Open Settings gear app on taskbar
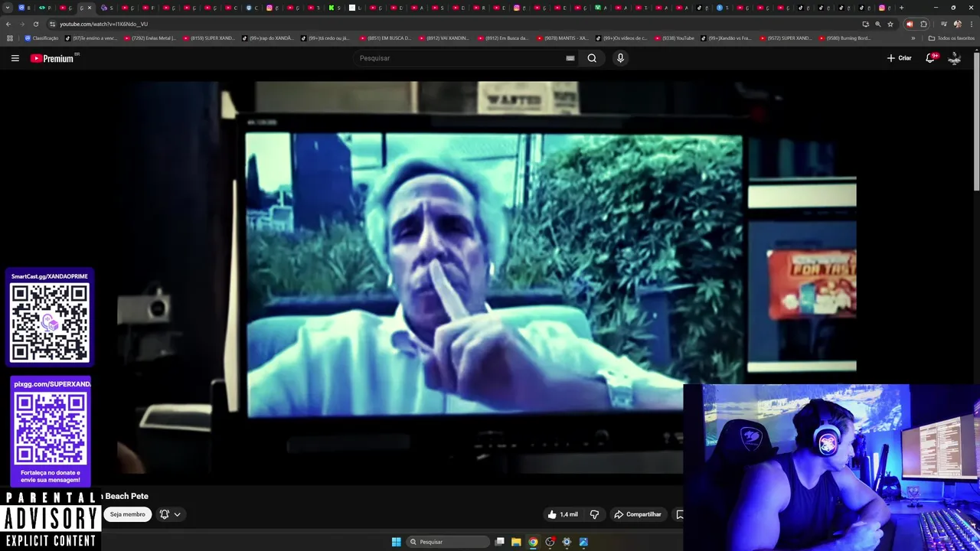Image resolution: width=980 pixels, height=551 pixels. [567, 542]
